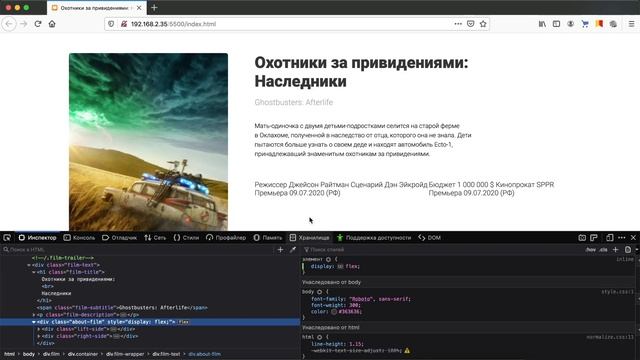Expand the p film-description node
The image size is (640, 360).
tap(34, 315)
